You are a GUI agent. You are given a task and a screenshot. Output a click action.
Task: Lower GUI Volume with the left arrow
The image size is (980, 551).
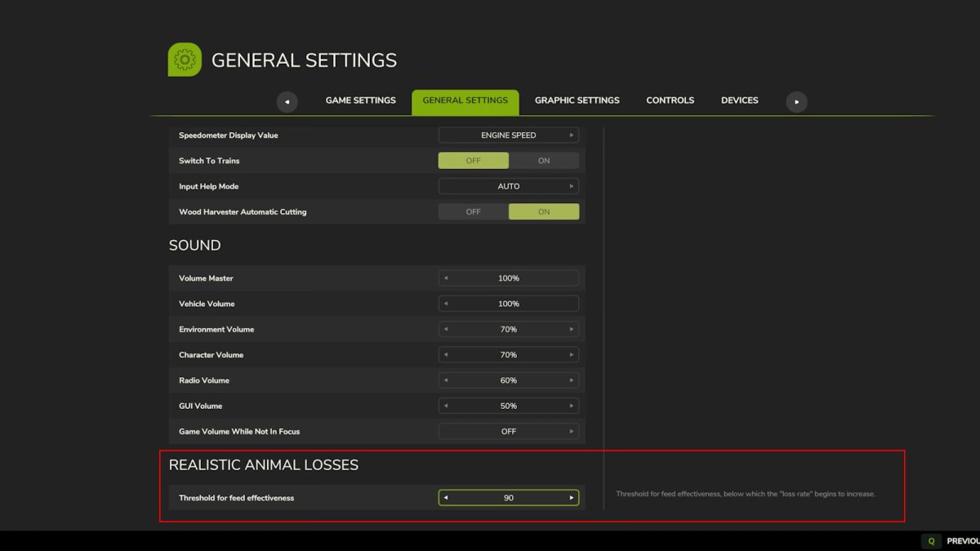[x=445, y=406]
